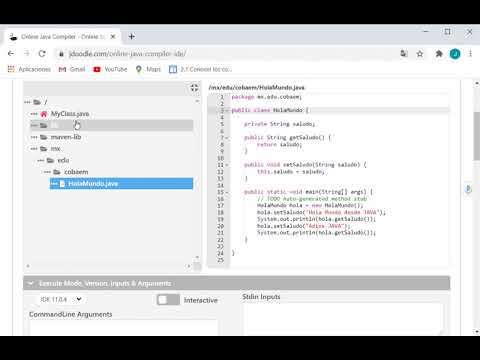Click the /mx/edu/cobaem/HolaMundo.java path label
The image size is (480, 360).
point(257,87)
